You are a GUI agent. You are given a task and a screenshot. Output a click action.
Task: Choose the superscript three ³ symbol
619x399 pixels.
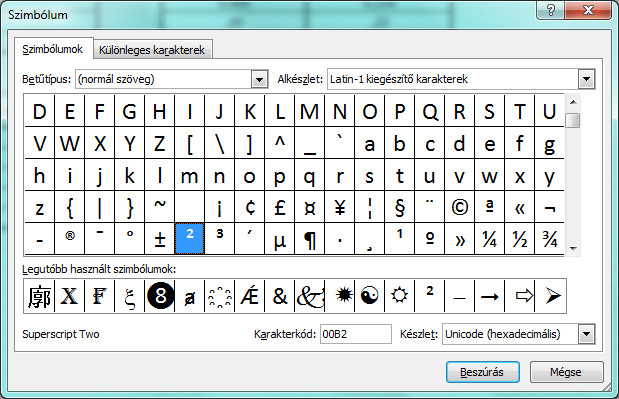click(x=219, y=239)
